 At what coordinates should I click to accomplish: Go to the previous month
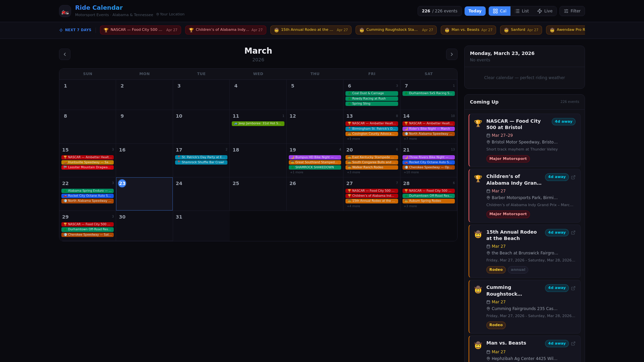[x=65, y=54]
